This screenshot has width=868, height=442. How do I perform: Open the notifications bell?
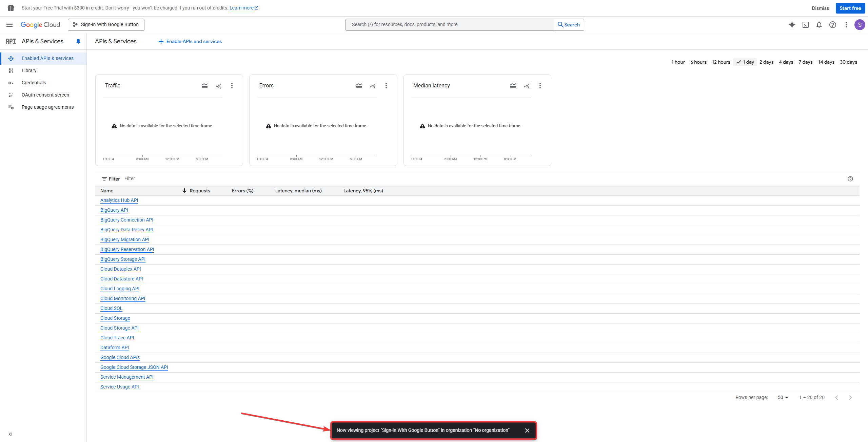(819, 25)
